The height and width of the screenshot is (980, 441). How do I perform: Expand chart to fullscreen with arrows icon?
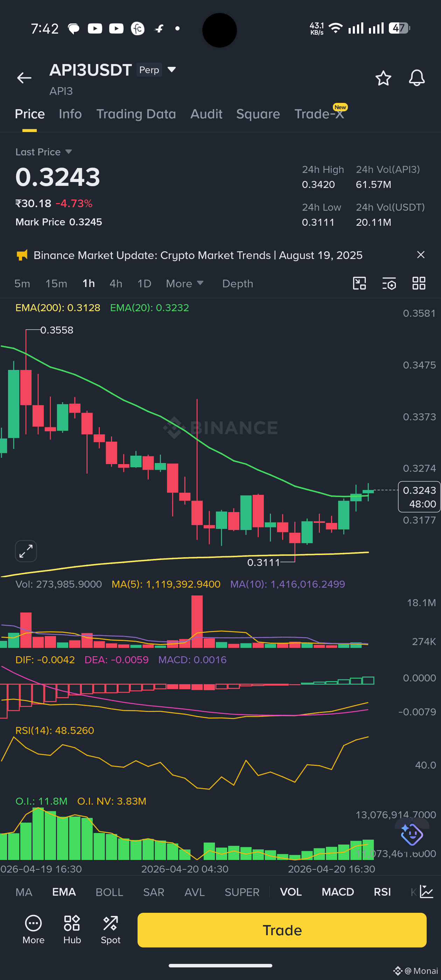pos(26,551)
